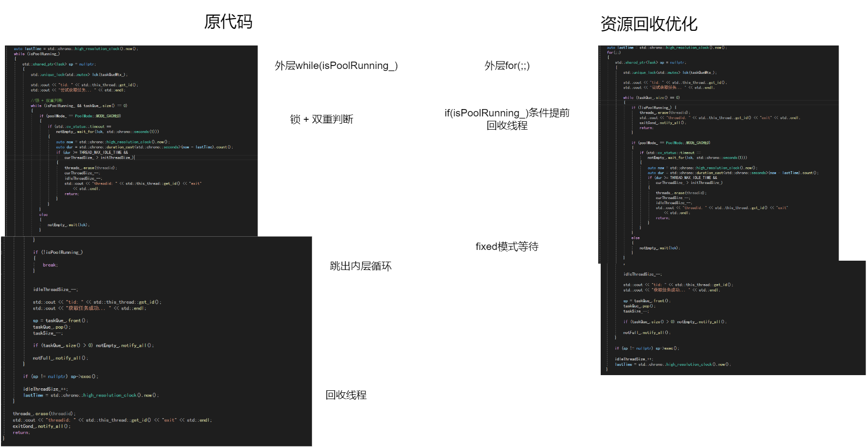
Task: Click the //锁 + 双重判断 comment in the original code
Action: [x=47, y=100]
